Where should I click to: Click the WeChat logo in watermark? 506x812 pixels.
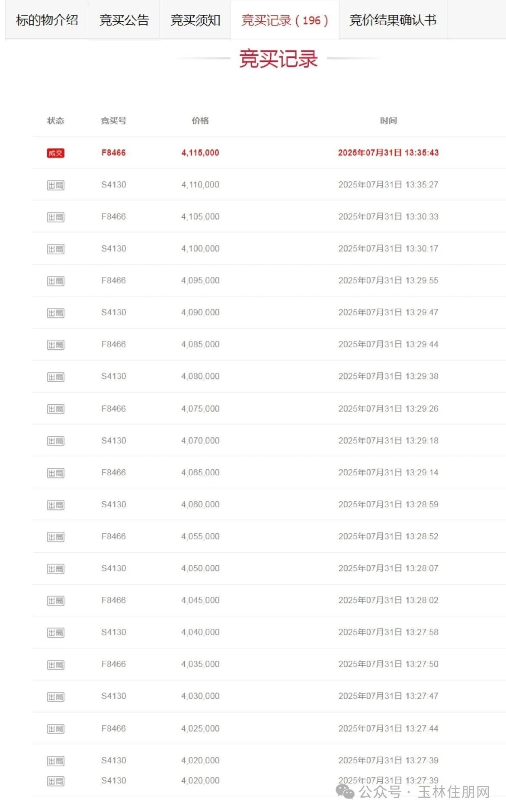click(x=345, y=792)
